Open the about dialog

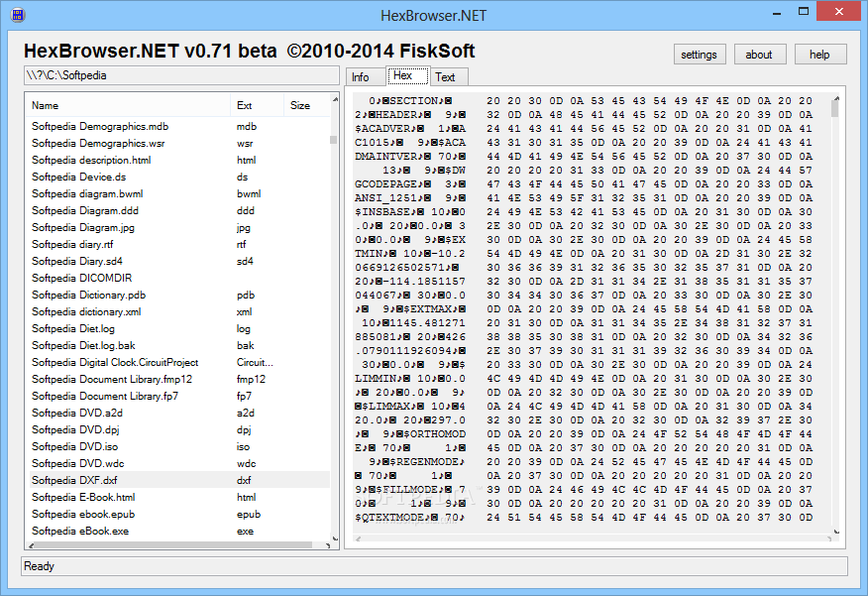[x=759, y=55]
